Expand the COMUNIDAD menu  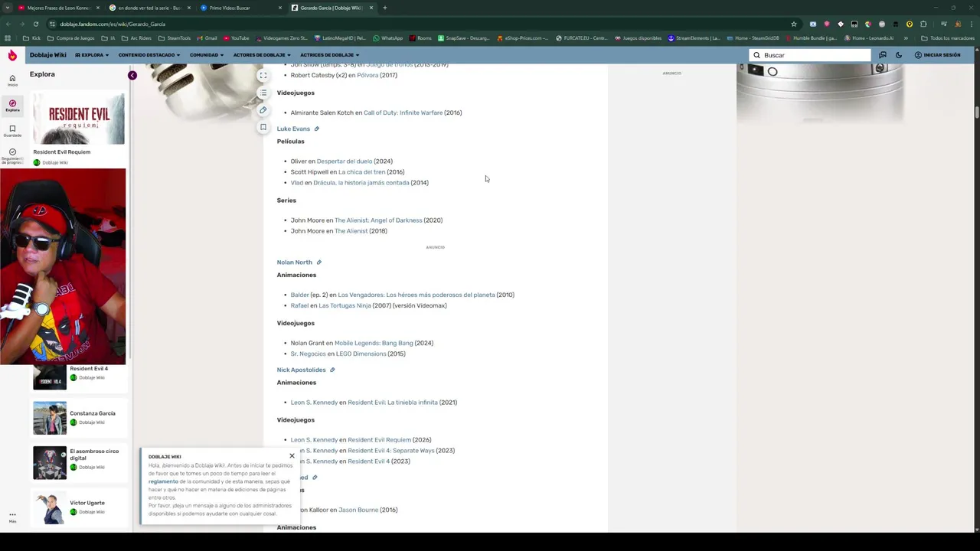point(207,55)
